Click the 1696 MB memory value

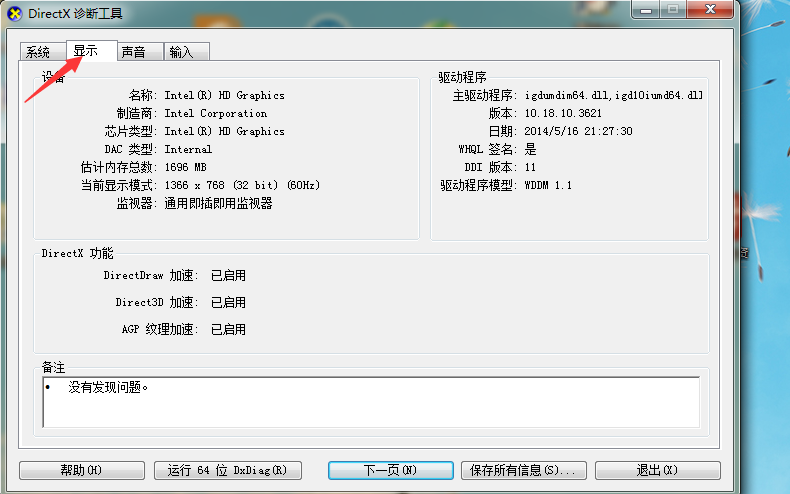click(185, 167)
